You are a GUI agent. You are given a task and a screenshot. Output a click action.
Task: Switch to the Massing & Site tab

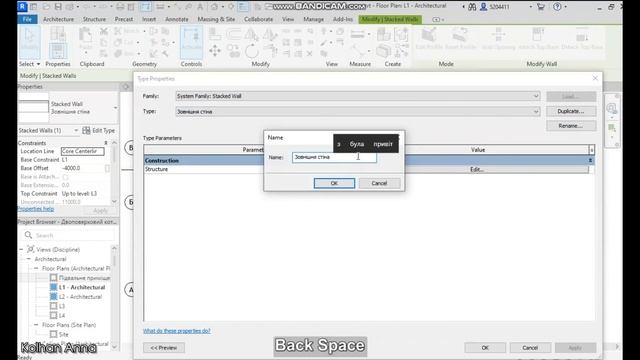pyautogui.click(x=216, y=19)
